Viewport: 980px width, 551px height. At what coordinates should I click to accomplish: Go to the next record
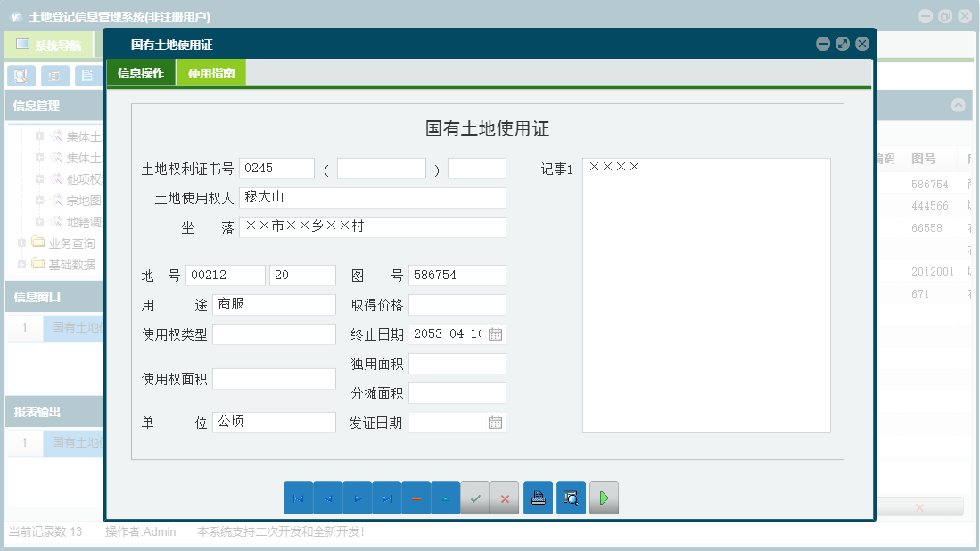click(358, 498)
